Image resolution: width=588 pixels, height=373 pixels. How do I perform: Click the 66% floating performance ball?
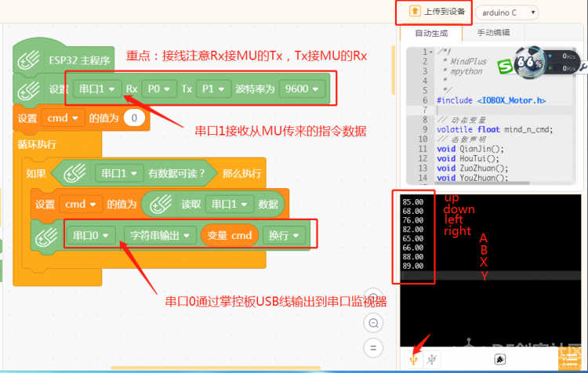tap(528, 62)
